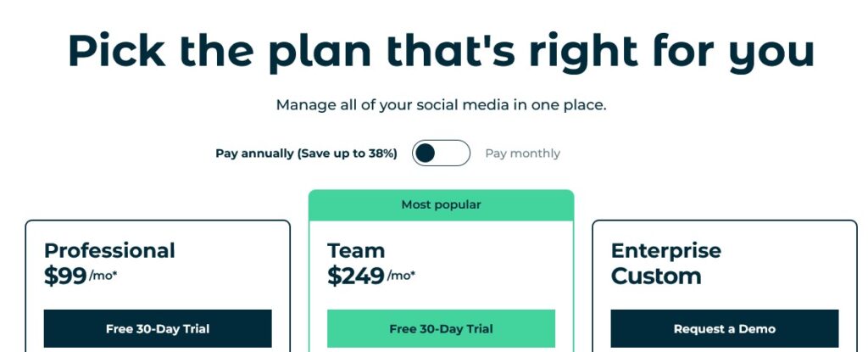Click the $99 Professional price

[x=65, y=276]
